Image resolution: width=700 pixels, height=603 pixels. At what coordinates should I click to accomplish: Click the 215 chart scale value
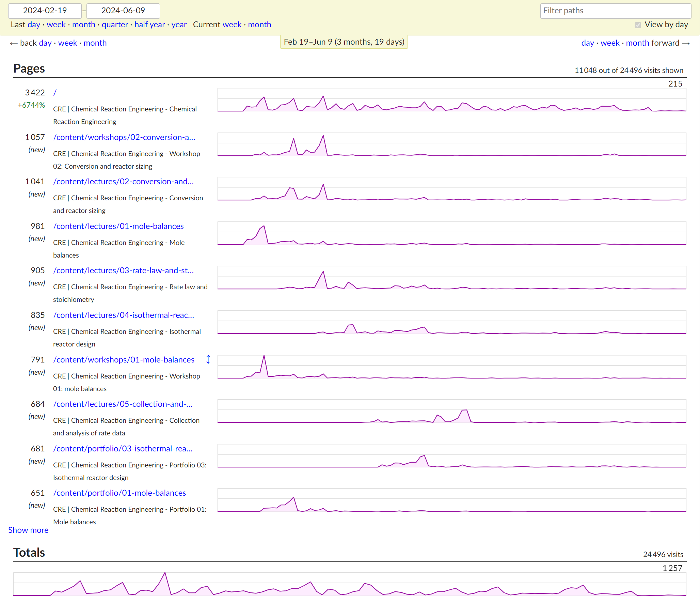point(675,84)
